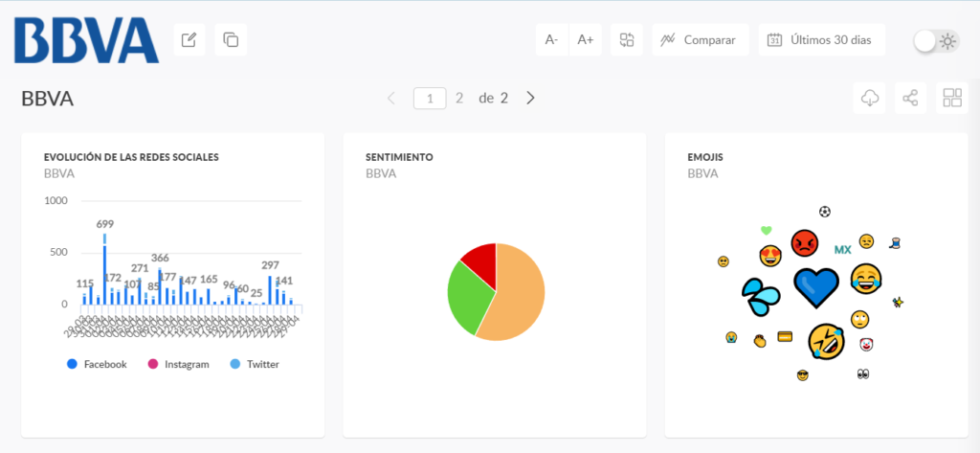Toggle Instagram series in chart legend

178,364
